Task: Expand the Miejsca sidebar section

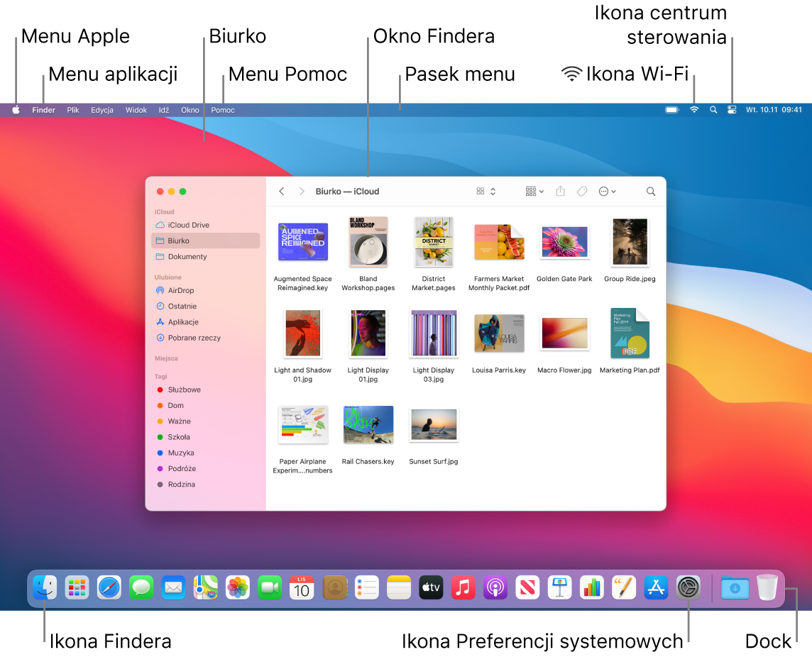Action: (166, 358)
